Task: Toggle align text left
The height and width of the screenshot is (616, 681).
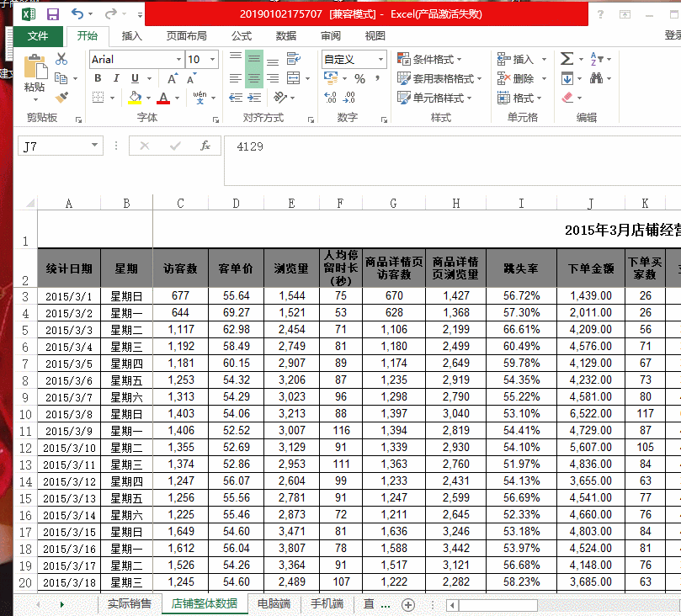Action: (236, 78)
